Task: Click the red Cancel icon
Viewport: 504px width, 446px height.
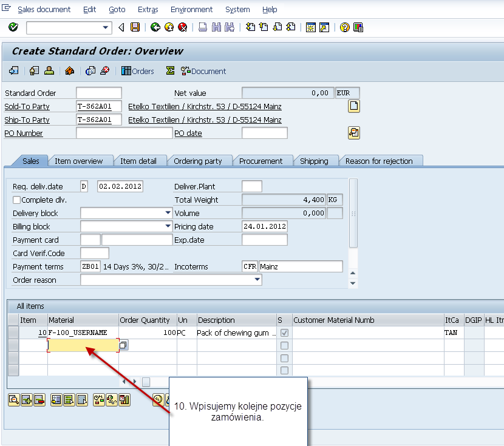Action: pyautogui.click(x=183, y=27)
